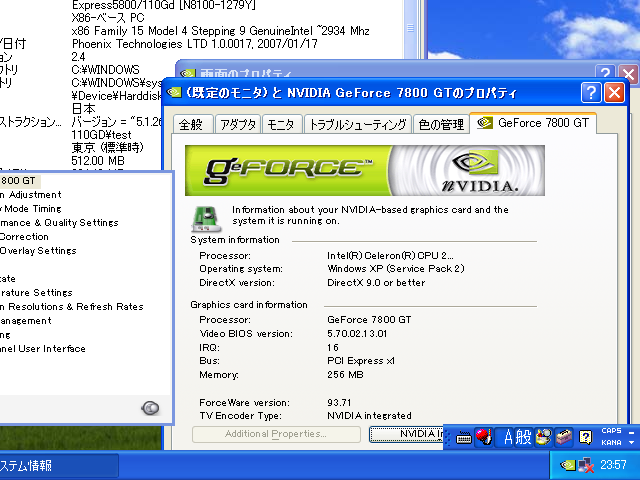Click ForceWare version '93.71' value
This screenshot has height=480, width=640.
click(339, 402)
